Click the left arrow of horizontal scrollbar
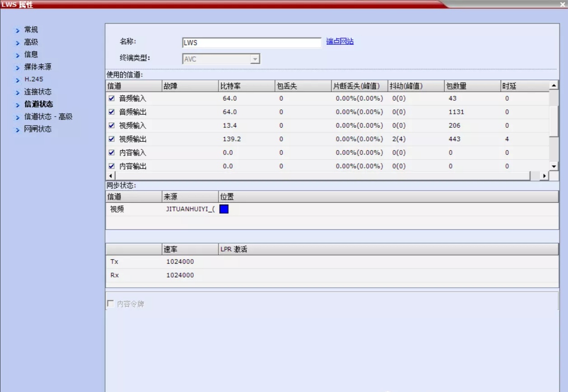The image size is (568, 392). (110, 176)
